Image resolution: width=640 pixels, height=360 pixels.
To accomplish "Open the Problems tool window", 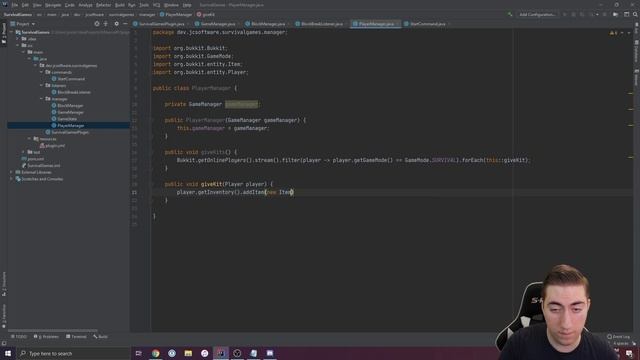I will [46, 337].
